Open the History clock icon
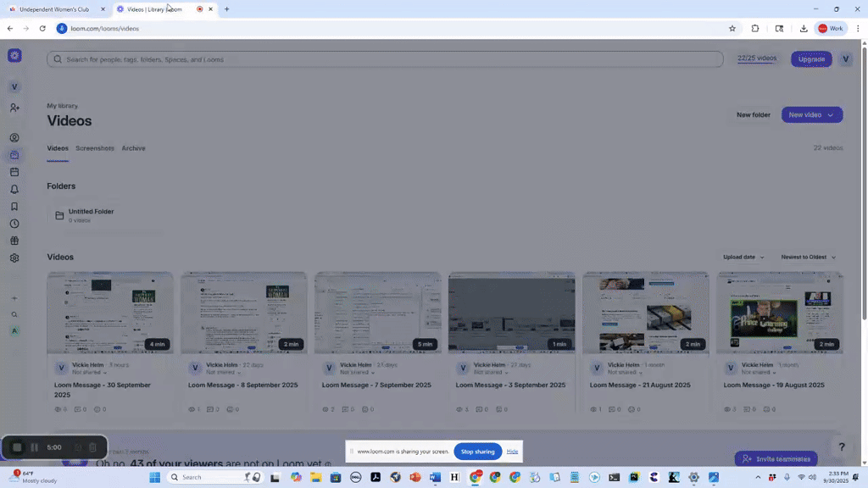868x488 pixels. coord(14,224)
